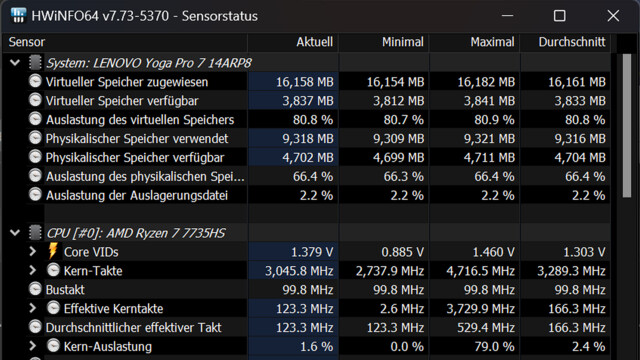This screenshot has width=640, height=360.
Task: Click the chip icon of System LENOVO Yoga Pro
Action: [x=35, y=62]
